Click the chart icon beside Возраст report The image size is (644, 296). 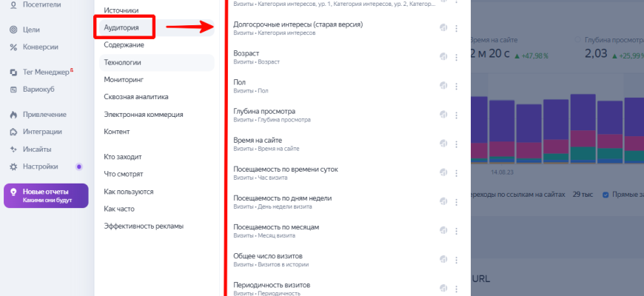point(443,57)
